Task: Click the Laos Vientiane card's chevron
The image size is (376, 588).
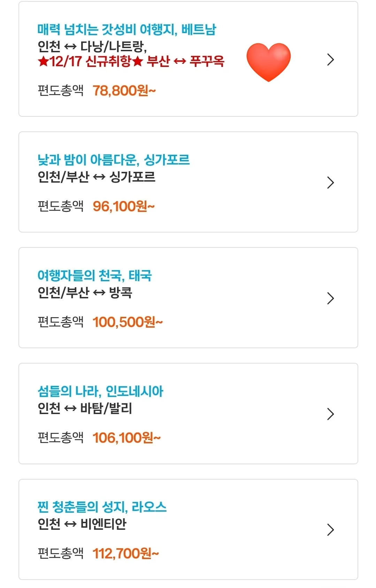Action: click(330, 530)
